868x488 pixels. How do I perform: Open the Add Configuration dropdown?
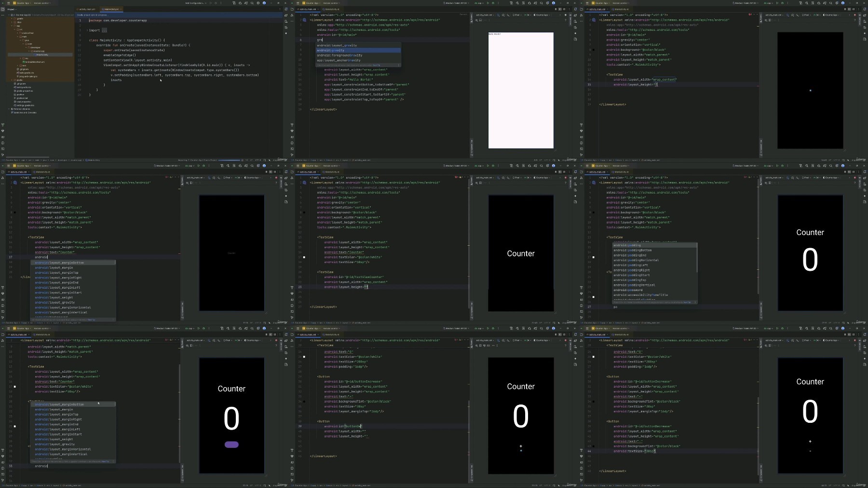(x=196, y=3)
